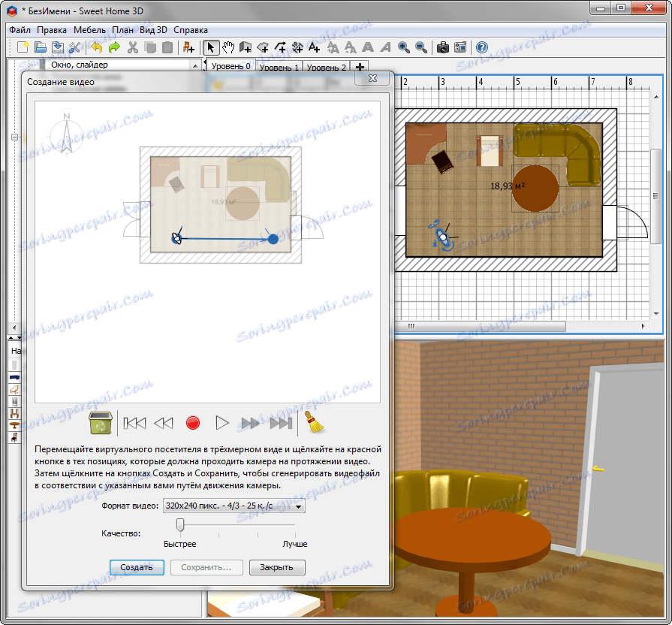672x625 pixels.
Task: Click the Создать button
Action: [136, 567]
